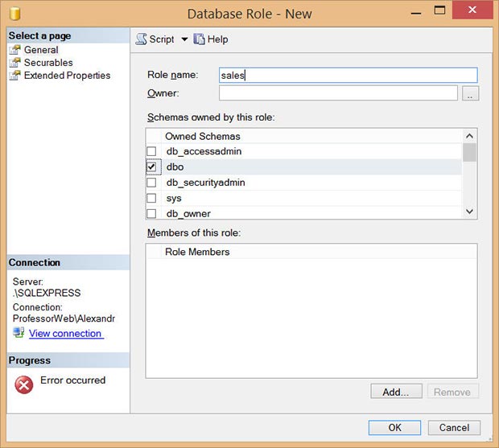Open the Securables page
The image size is (499, 448).
(48, 63)
